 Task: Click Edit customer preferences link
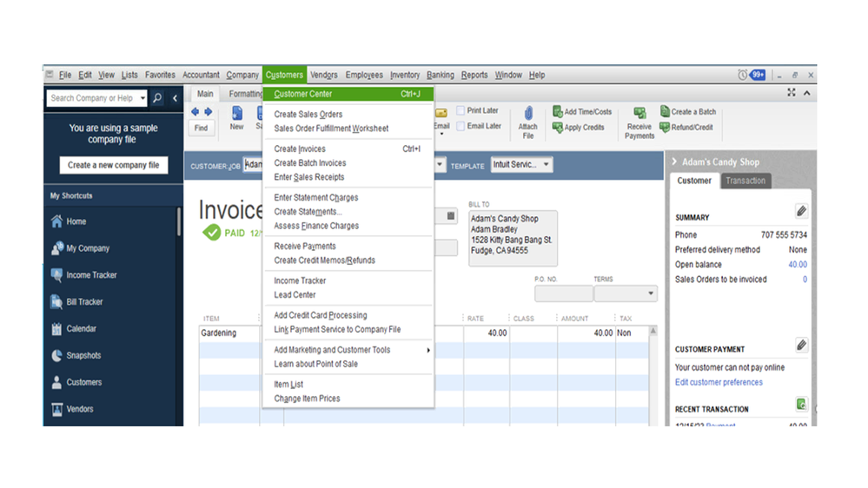[x=719, y=382]
